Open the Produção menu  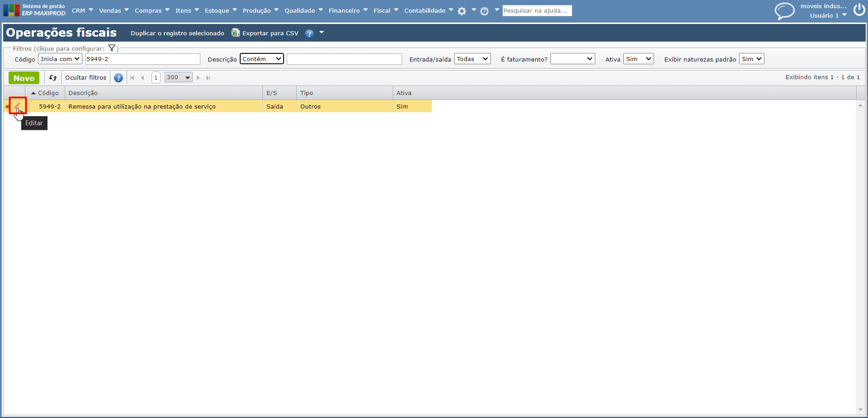pos(261,10)
